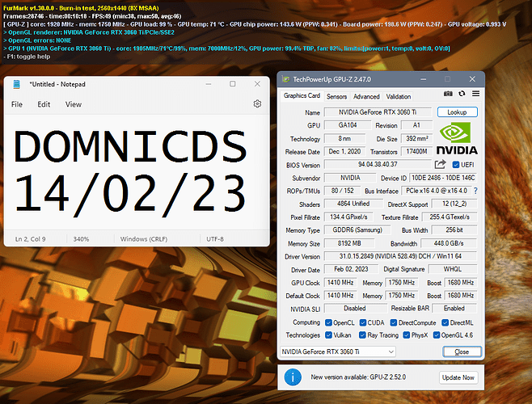Open Notepad File menu
The width and height of the screenshot is (532, 404).
tap(17, 104)
